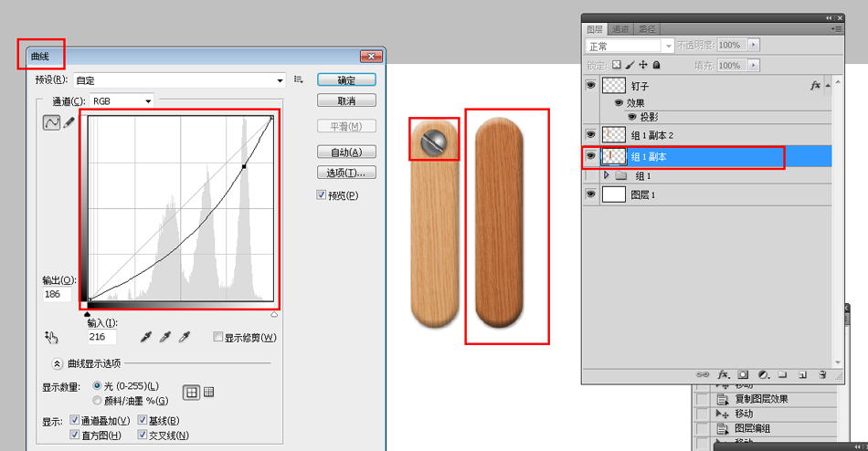Expand the 组 1 group triangle
The height and width of the screenshot is (451, 868).
606,175
